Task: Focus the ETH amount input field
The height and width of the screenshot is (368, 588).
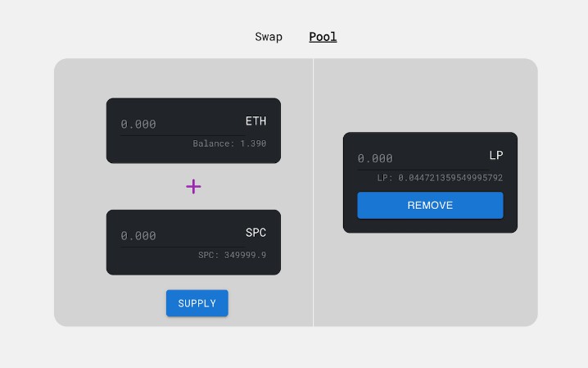Action: tap(172, 124)
